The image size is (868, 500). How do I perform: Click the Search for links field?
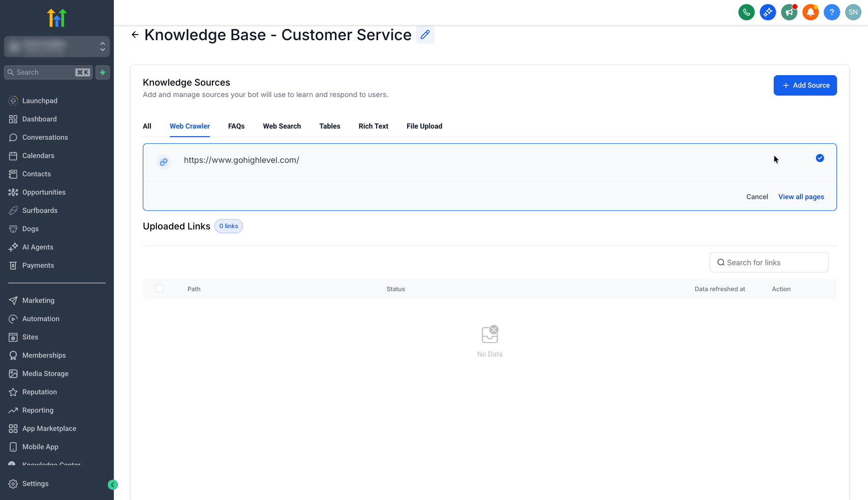[769, 262]
